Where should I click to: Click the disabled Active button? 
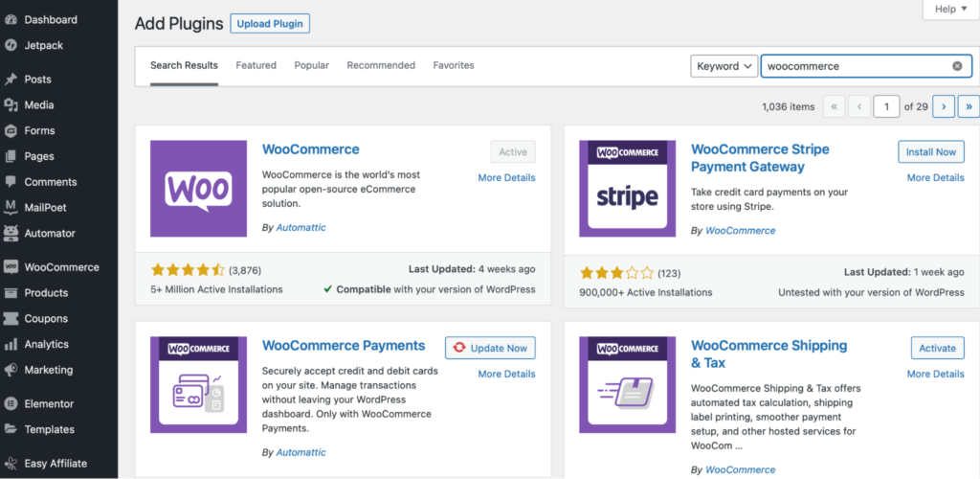tap(513, 152)
